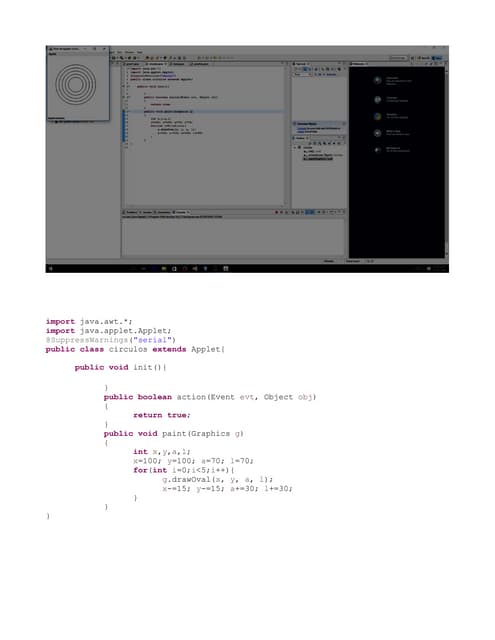Click 'public boolean action(Event evt, Object obj)'

click(x=210, y=397)
